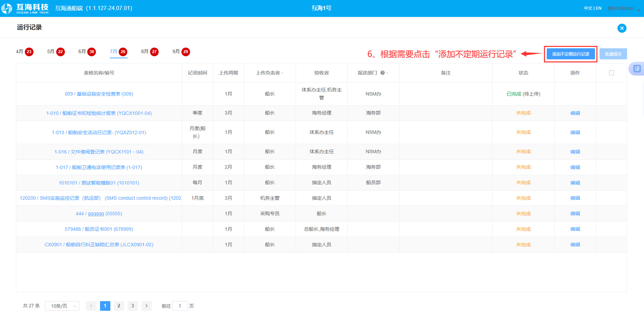Click 编辑 for row 444 gggggg

pos(575,214)
